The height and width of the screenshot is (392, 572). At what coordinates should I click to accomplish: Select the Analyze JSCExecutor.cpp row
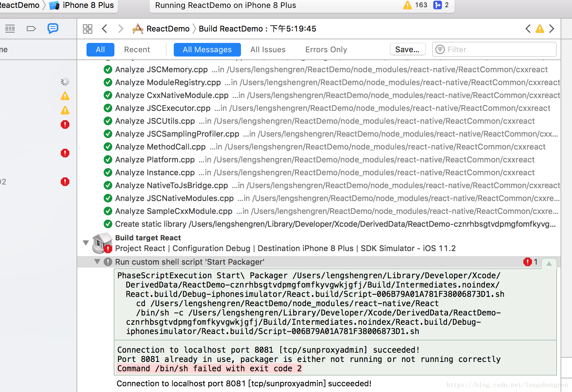[x=319, y=108]
